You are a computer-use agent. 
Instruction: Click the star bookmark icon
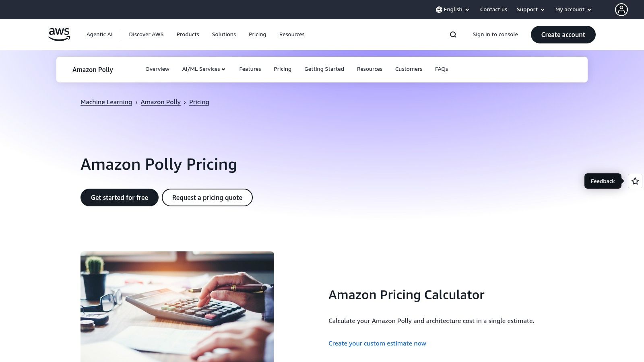[635, 181]
